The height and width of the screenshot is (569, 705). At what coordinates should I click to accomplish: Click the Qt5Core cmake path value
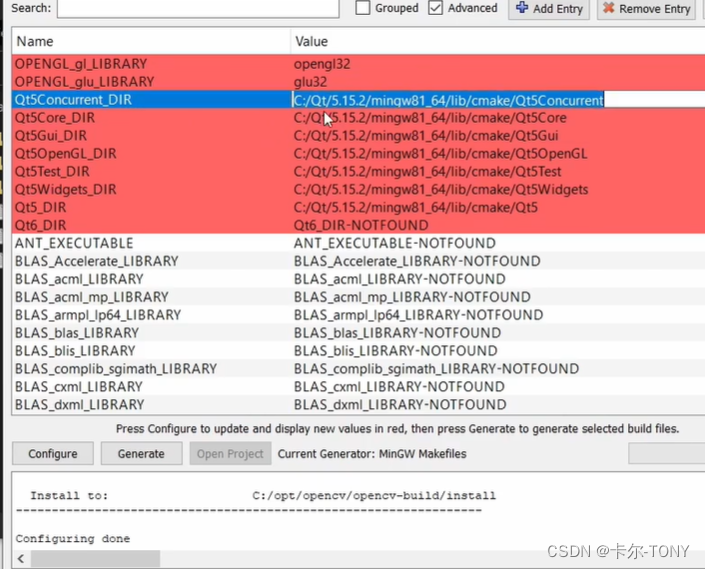430,118
